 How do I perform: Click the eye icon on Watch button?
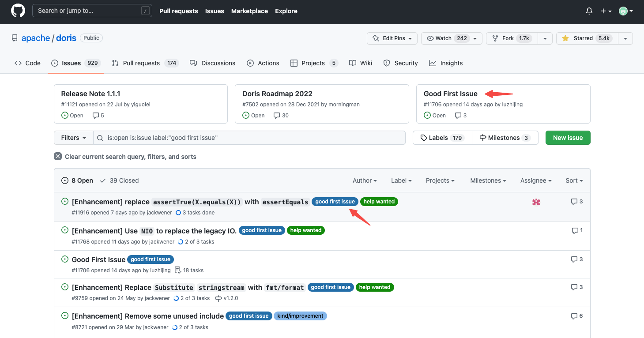(x=430, y=38)
